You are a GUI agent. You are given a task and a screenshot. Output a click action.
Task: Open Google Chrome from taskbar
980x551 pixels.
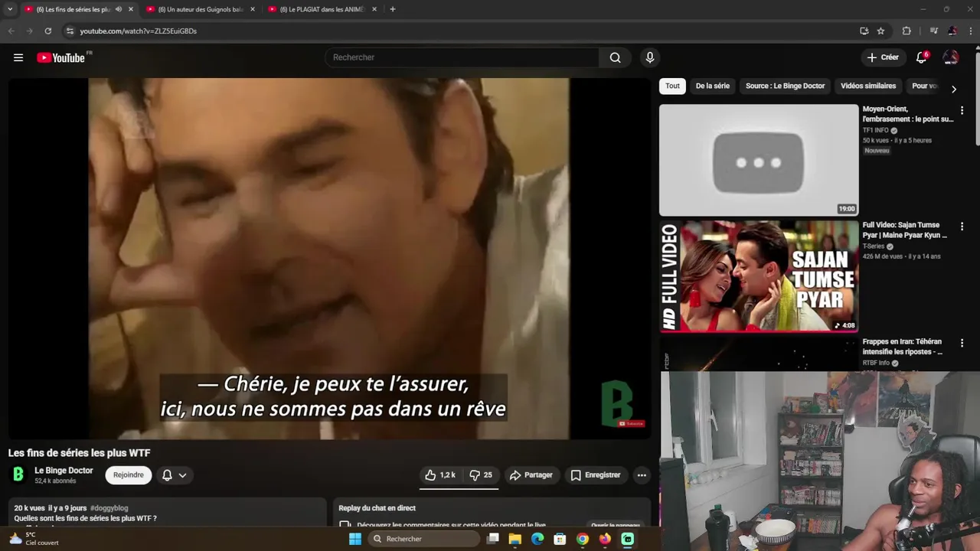pos(583,539)
